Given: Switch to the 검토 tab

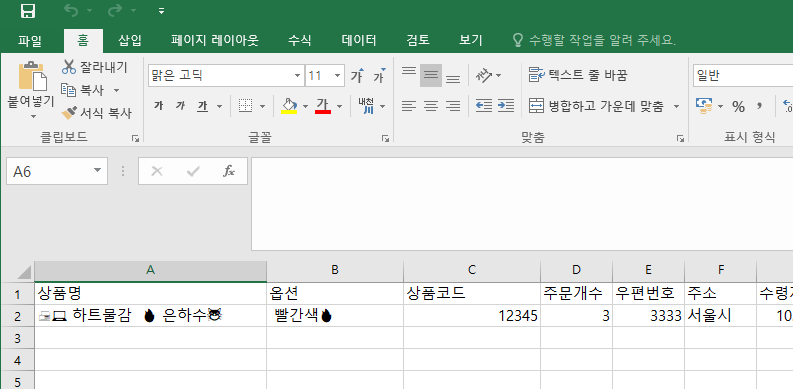Looking at the screenshot, I should 418,40.
